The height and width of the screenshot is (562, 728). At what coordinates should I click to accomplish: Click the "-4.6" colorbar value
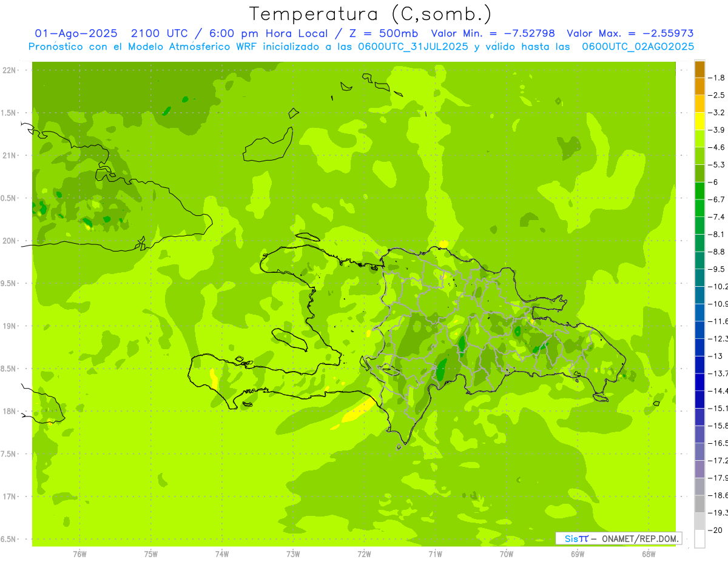coord(717,147)
